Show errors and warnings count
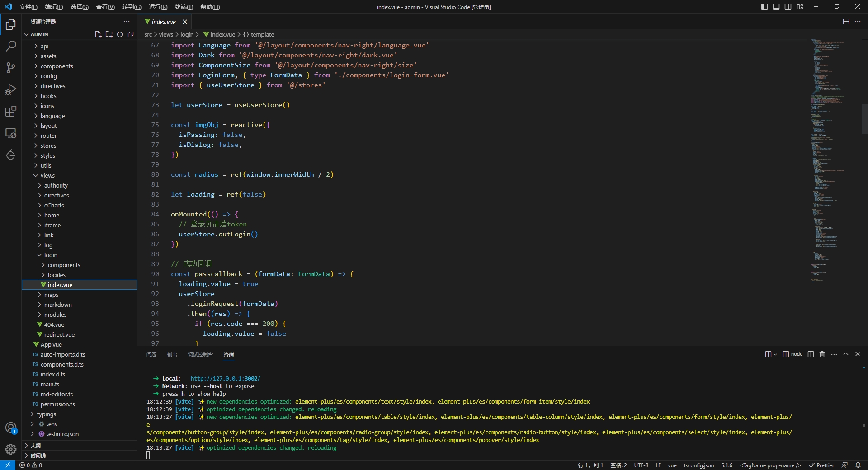 click(31, 465)
